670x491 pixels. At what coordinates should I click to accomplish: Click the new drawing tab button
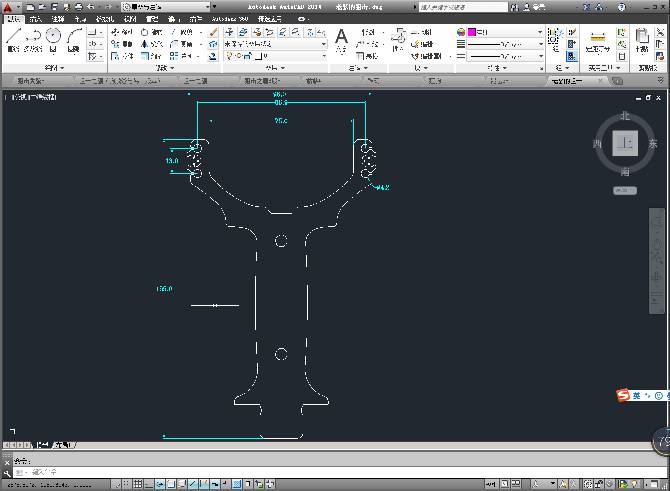617,81
